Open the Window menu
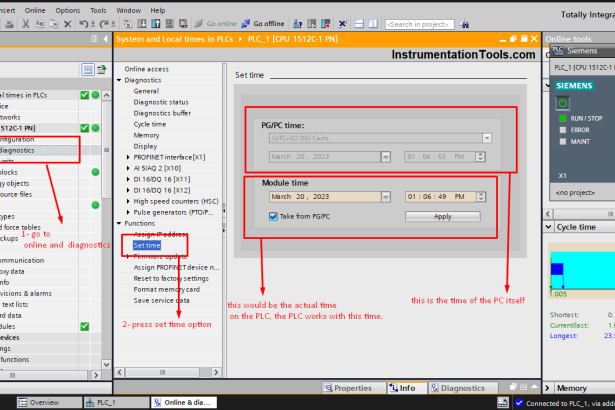The height and width of the screenshot is (410, 615). 128,9
